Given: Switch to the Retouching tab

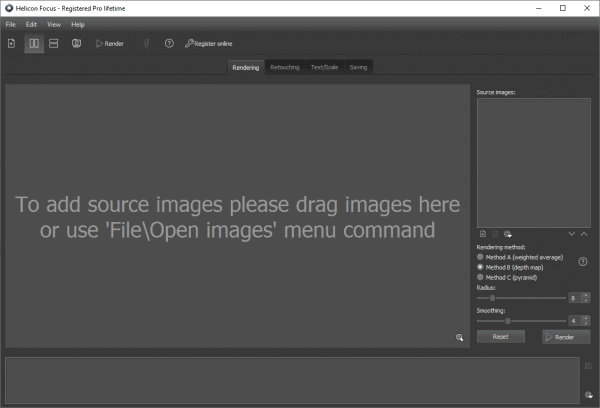Looking at the screenshot, I should 284,67.
